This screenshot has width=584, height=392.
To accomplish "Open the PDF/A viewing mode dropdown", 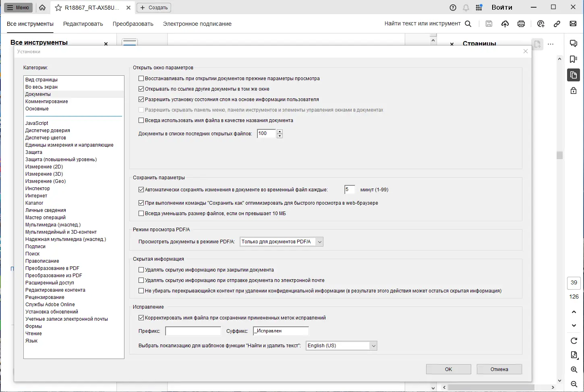I will [x=319, y=242].
